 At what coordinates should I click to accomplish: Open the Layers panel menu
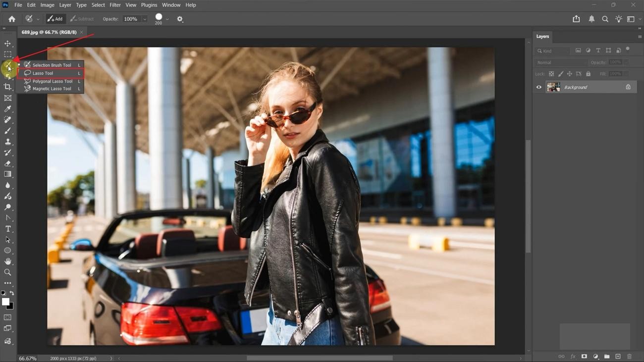click(640, 37)
